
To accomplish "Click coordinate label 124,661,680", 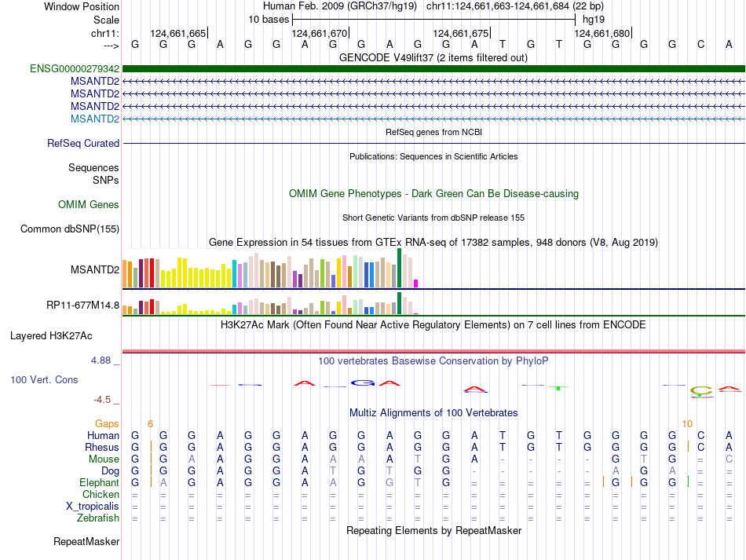I will point(602,33).
